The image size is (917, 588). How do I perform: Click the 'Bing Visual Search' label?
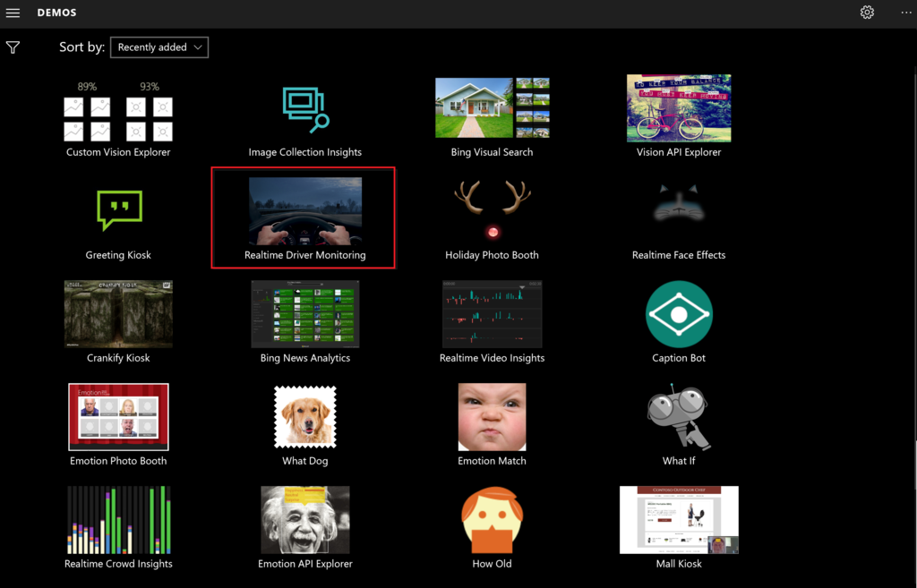(492, 152)
